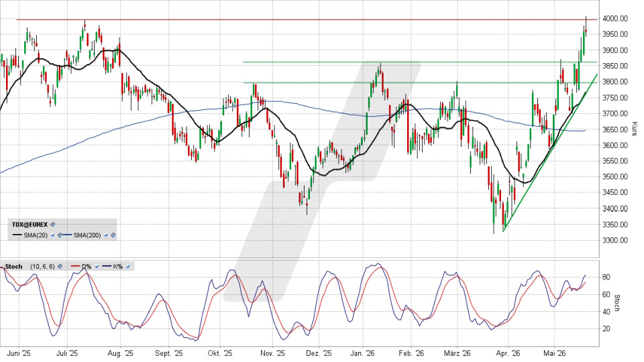644x362 pixels.
Task: Click the SMA(200) legend label
Action: [87, 235]
